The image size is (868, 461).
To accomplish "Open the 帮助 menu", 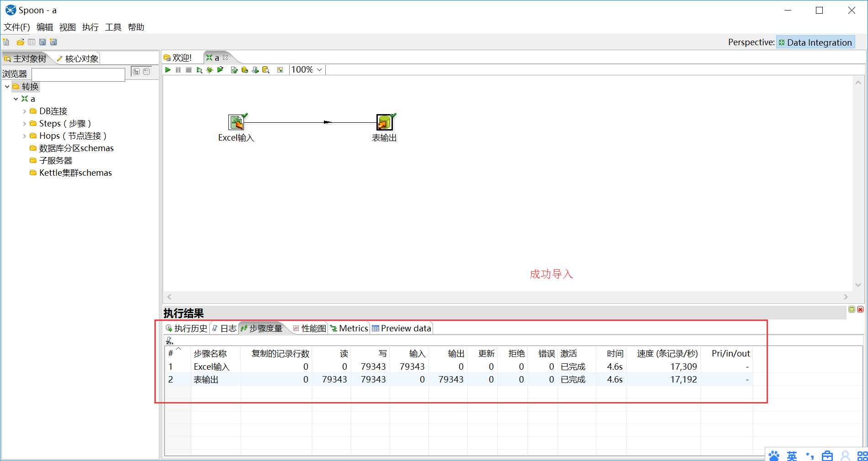I will (136, 27).
